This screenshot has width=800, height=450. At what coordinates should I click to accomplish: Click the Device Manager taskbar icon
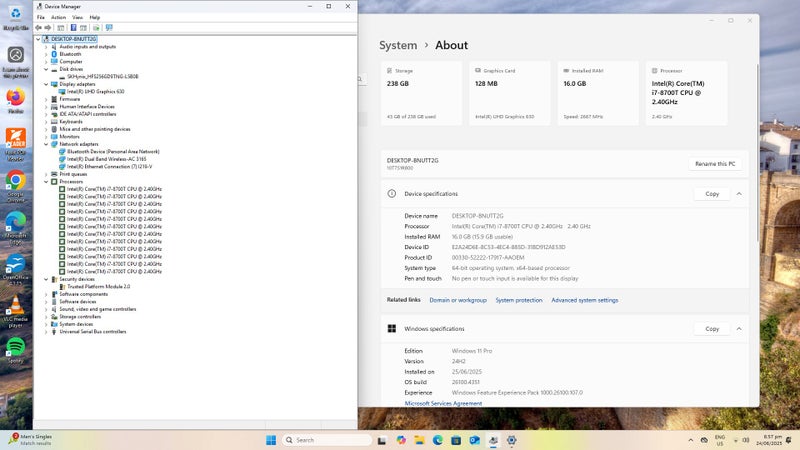click(493, 440)
